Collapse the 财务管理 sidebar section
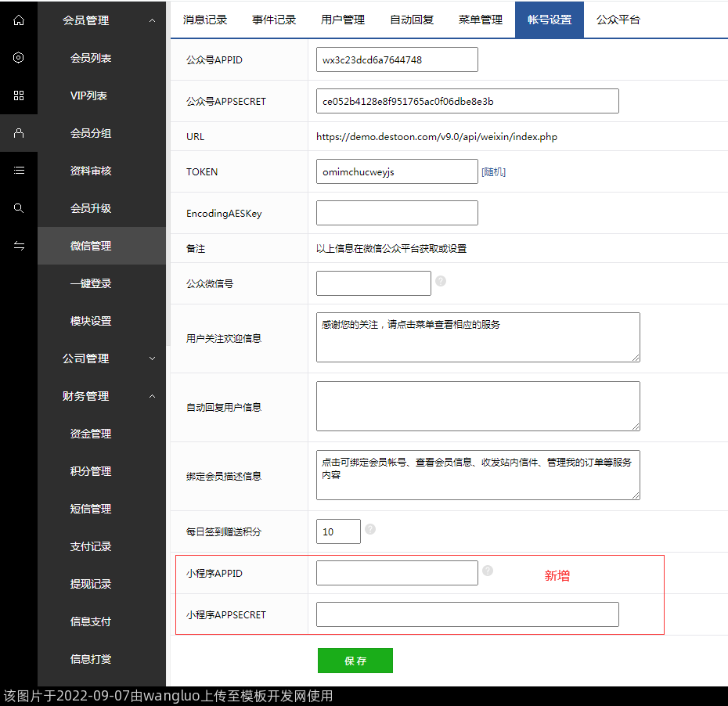Image resolution: width=728 pixels, height=706 pixels. point(152,396)
